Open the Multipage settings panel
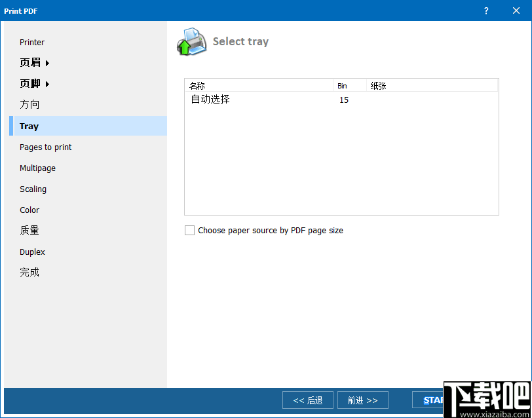 pos(37,168)
